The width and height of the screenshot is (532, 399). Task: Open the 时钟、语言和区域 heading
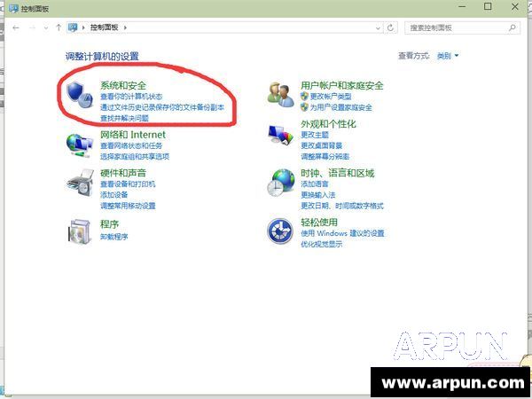(338, 173)
